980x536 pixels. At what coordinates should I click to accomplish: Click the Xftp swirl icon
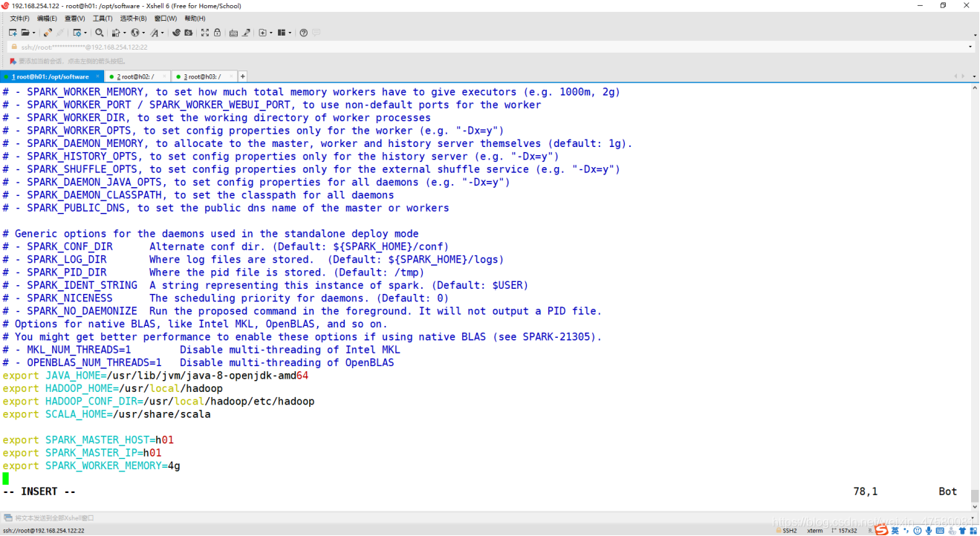tap(176, 33)
